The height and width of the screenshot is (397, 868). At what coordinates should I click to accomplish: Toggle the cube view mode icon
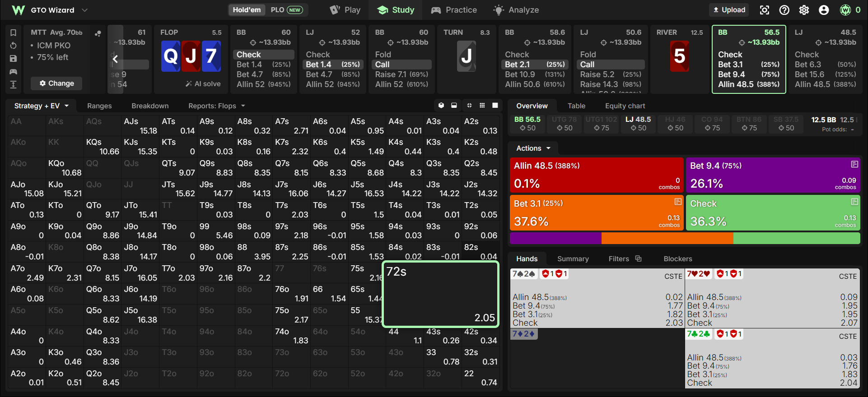[441, 105]
